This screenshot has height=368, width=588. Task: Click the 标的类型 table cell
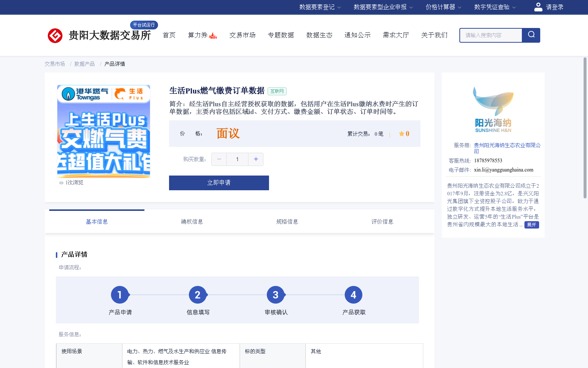click(x=273, y=356)
